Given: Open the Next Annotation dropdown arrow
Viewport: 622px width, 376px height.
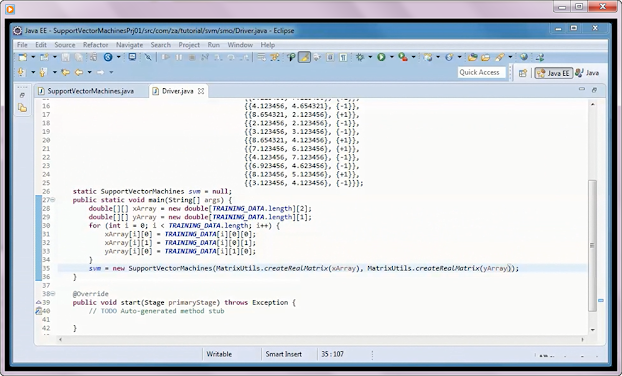Looking at the screenshot, I should pyautogui.click(x=33, y=72).
